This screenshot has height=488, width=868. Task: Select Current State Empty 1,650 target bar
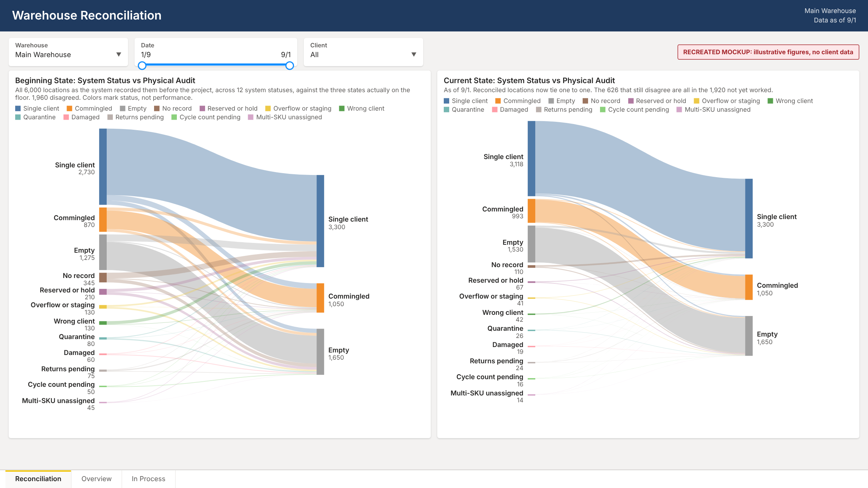point(749,336)
